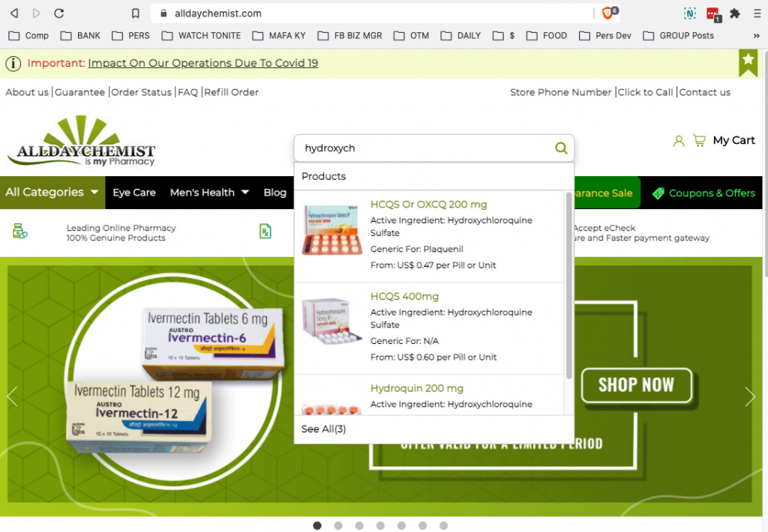The width and height of the screenshot is (768, 532).
Task: Click the medicine bottle Leading Pharmacy icon
Action: pos(19,231)
